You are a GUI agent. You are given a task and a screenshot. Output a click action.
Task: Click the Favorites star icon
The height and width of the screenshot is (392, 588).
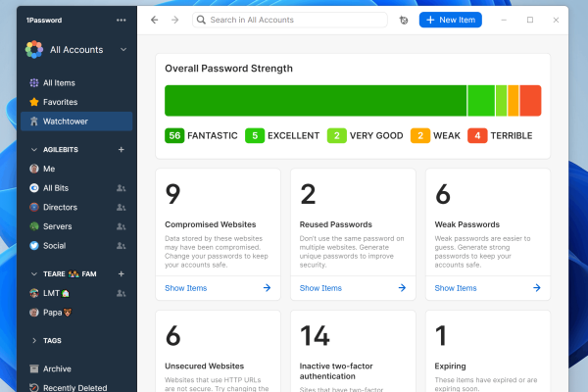click(x=34, y=102)
